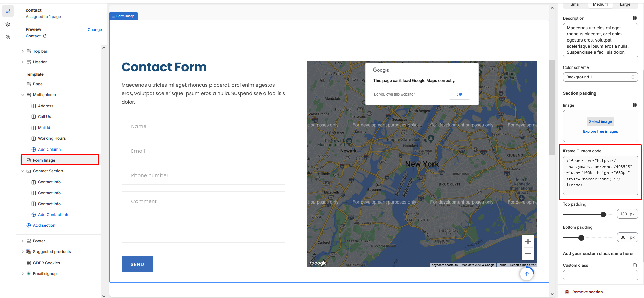644x298 pixels.
Task: Click the Multicolumn section icon
Action: coord(29,95)
